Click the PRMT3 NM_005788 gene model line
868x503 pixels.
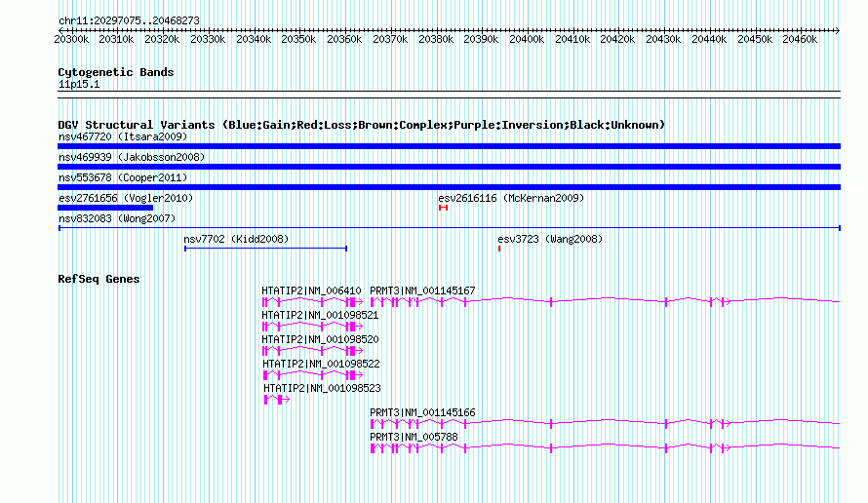[x=605, y=447]
